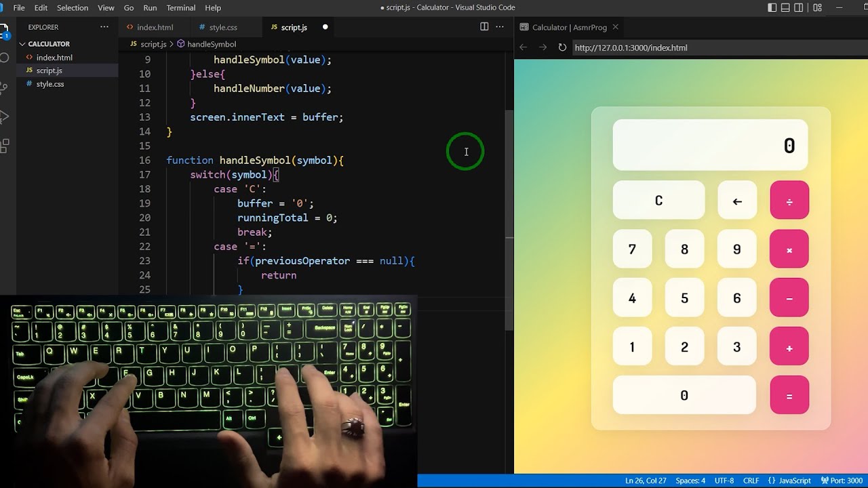Close the Calculator | AsmrProg preview tab
The height and width of the screenshot is (488, 868).
pyautogui.click(x=615, y=27)
